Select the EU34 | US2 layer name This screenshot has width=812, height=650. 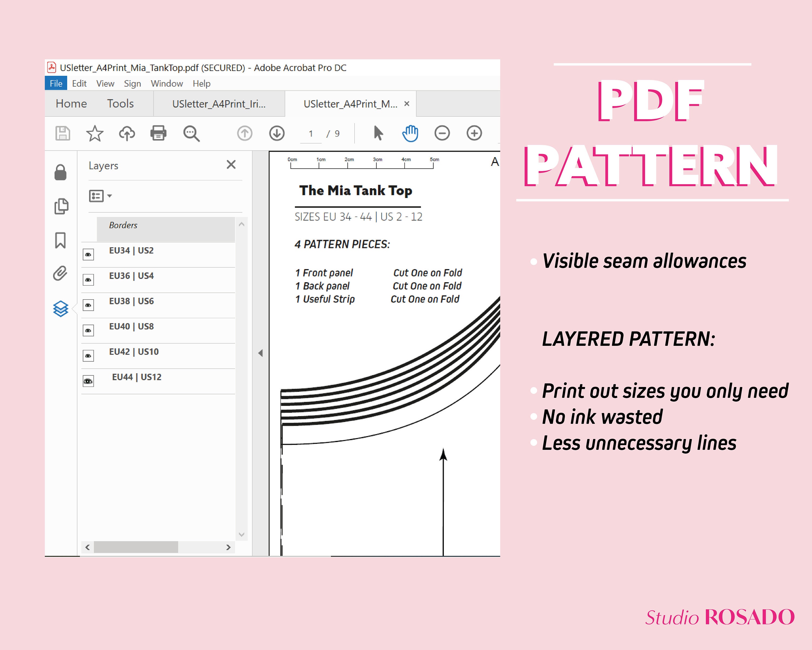pyautogui.click(x=132, y=251)
